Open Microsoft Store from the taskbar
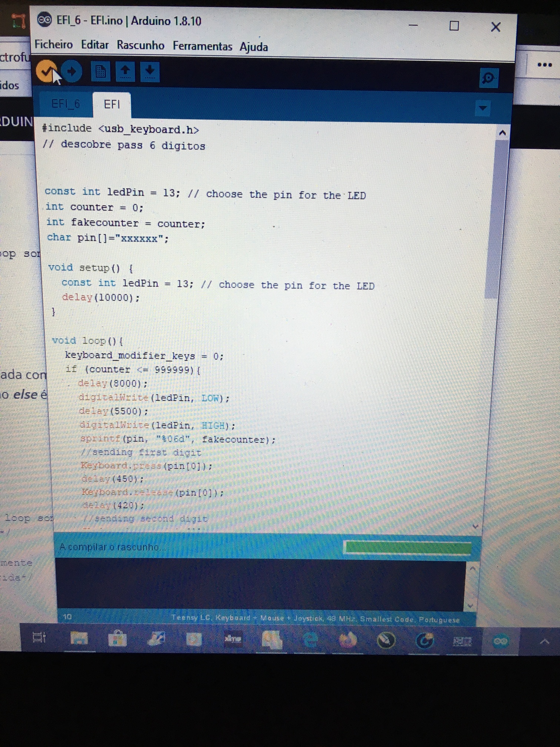560x747 pixels. [117, 638]
